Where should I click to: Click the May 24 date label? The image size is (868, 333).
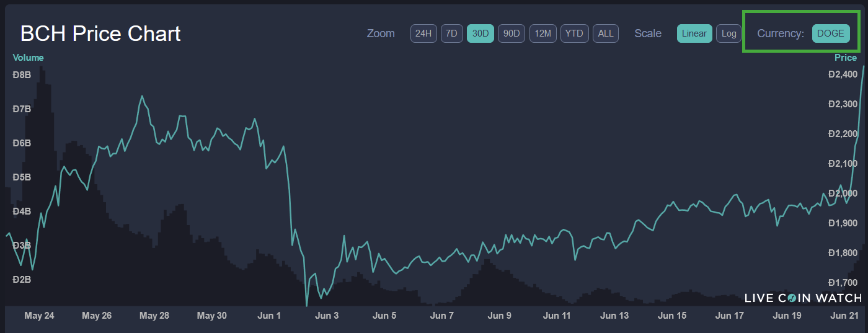click(x=40, y=316)
